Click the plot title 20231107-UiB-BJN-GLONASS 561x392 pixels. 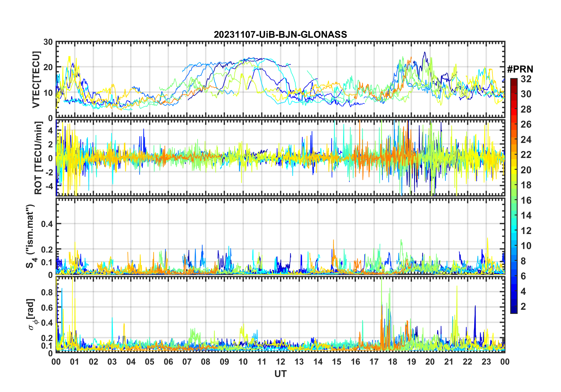280,34
